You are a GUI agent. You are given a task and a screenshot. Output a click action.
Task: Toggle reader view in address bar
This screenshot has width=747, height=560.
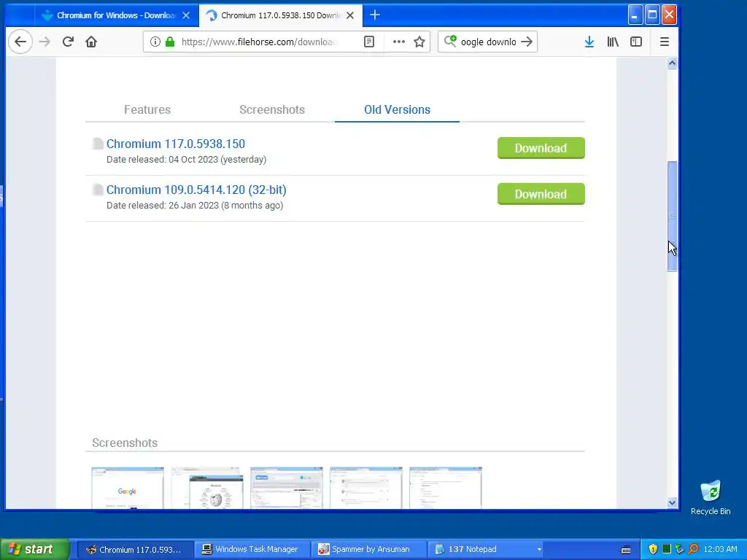click(368, 42)
